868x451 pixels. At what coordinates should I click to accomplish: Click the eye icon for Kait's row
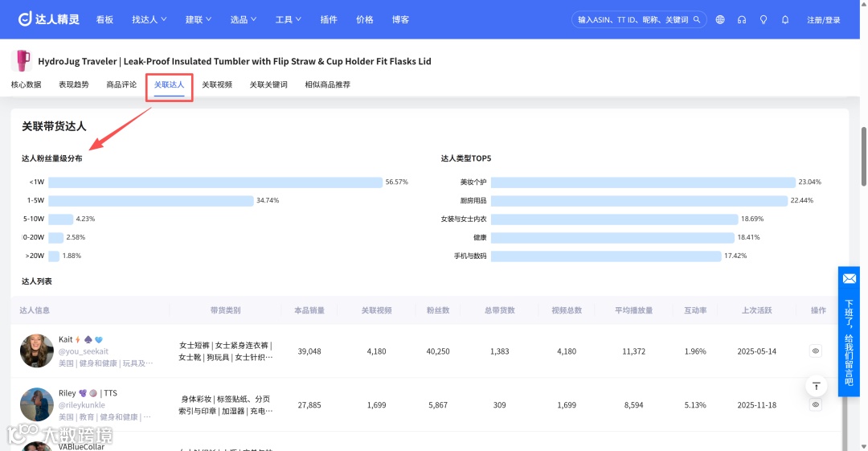point(816,351)
